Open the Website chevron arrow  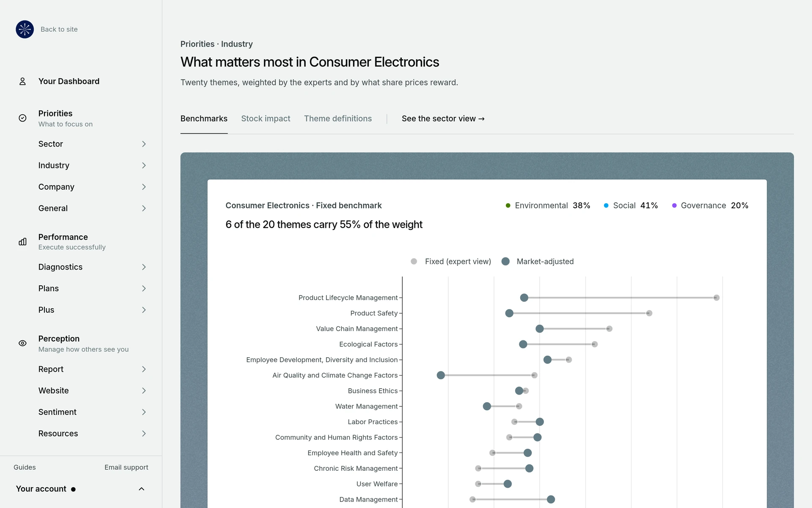[144, 391]
